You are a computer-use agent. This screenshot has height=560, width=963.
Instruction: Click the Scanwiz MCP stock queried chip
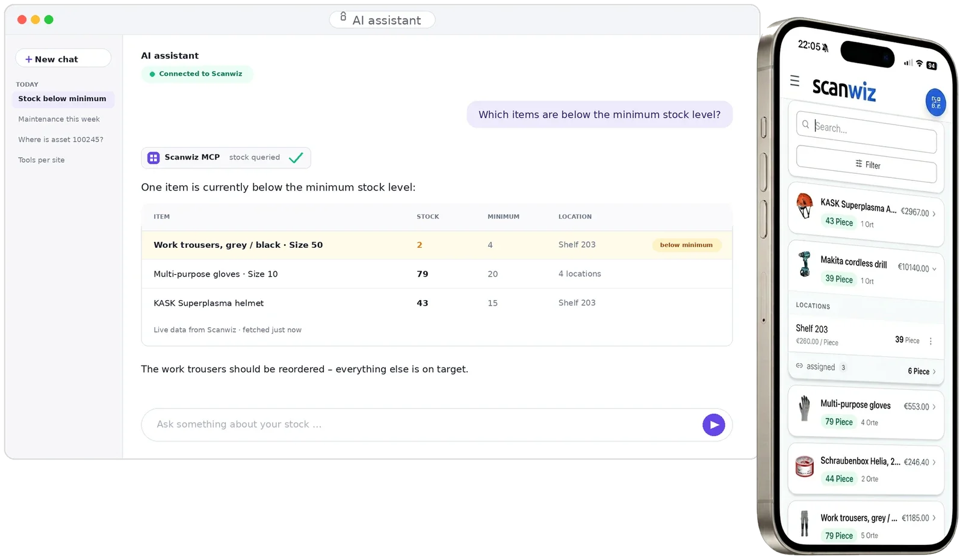click(226, 158)
